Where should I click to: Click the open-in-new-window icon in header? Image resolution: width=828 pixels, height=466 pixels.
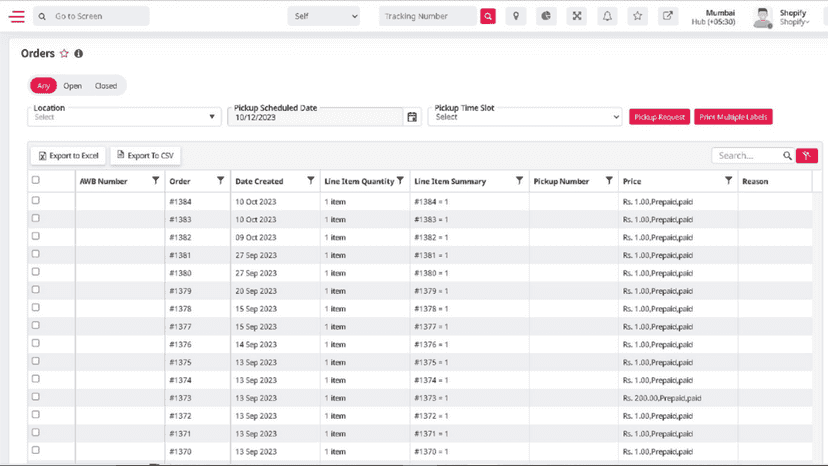(667, 16)
